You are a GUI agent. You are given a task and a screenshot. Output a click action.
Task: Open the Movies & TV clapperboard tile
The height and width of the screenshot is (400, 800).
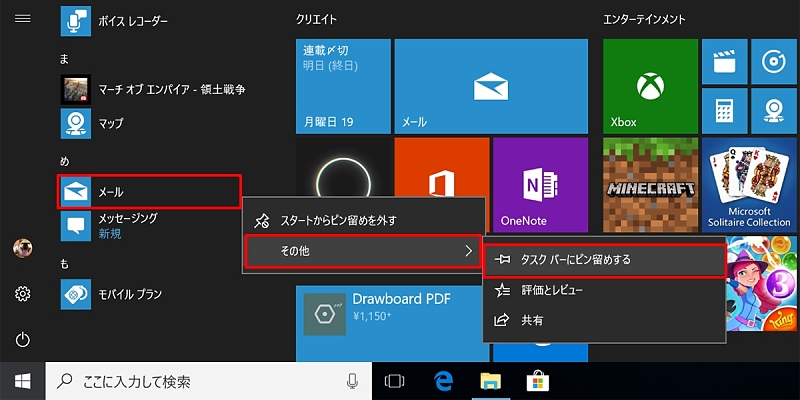click(x=724, y=62)
